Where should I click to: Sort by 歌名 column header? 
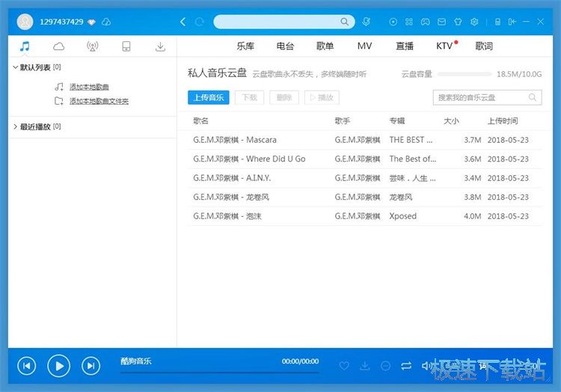200,121
